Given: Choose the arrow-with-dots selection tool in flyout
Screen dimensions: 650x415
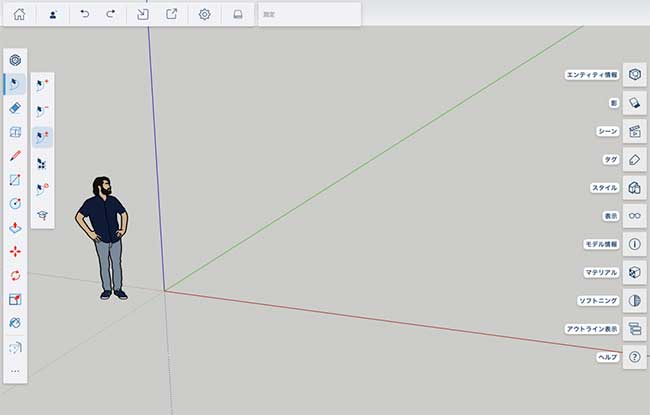Looking at the screenshot, I should (x=42, y=164).
